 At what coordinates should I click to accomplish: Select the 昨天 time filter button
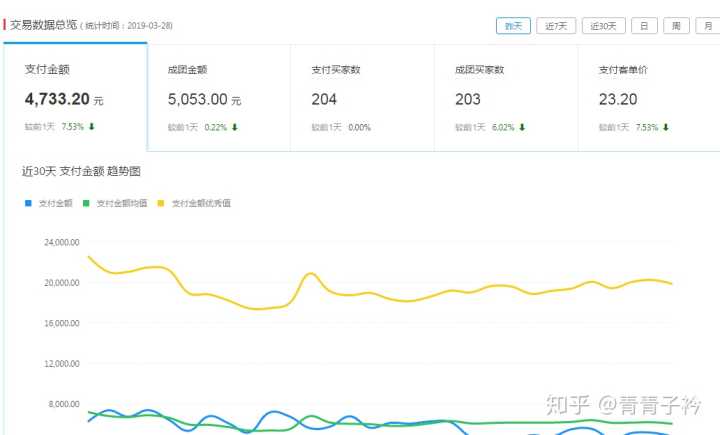click(513, 26)
